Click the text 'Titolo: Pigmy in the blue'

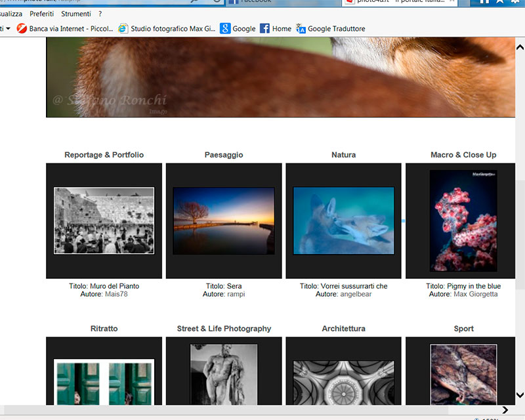pyautogui.click(x=463, y=286)
